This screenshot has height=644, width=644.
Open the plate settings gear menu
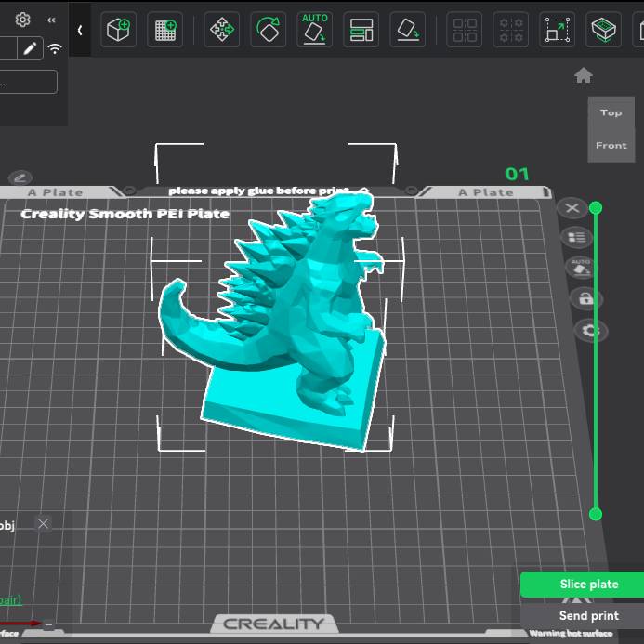tap(590, 331)
